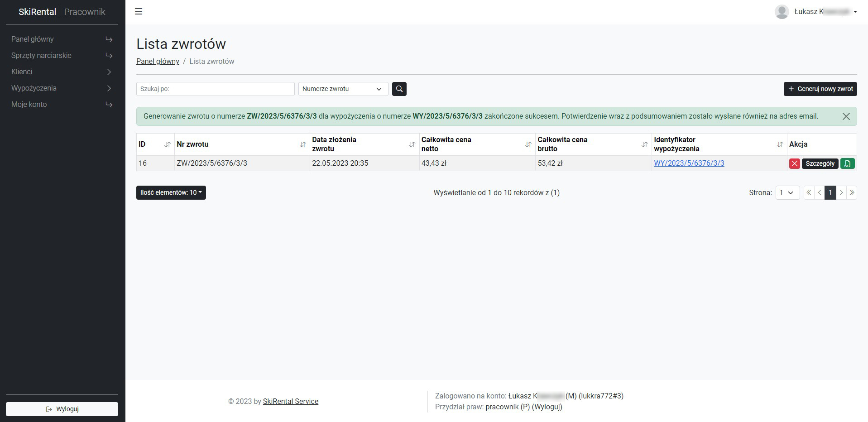Viewport: 868px width, 422px height.
Task: Go to last page of results
Action: click(x=852, y=192)
